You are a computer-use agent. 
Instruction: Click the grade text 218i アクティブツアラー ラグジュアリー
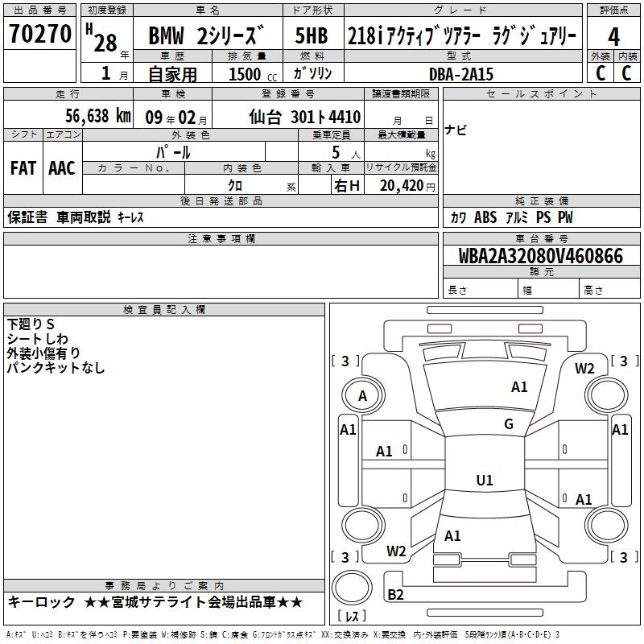coord(462,35)
